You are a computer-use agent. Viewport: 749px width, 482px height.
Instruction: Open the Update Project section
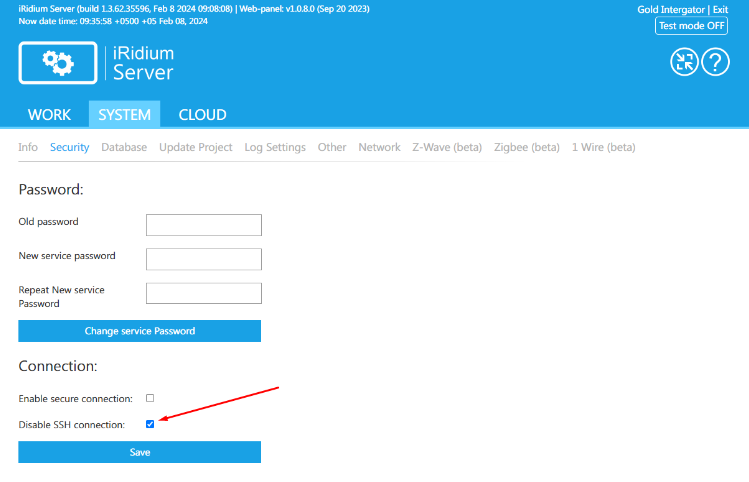pos(196,147)
